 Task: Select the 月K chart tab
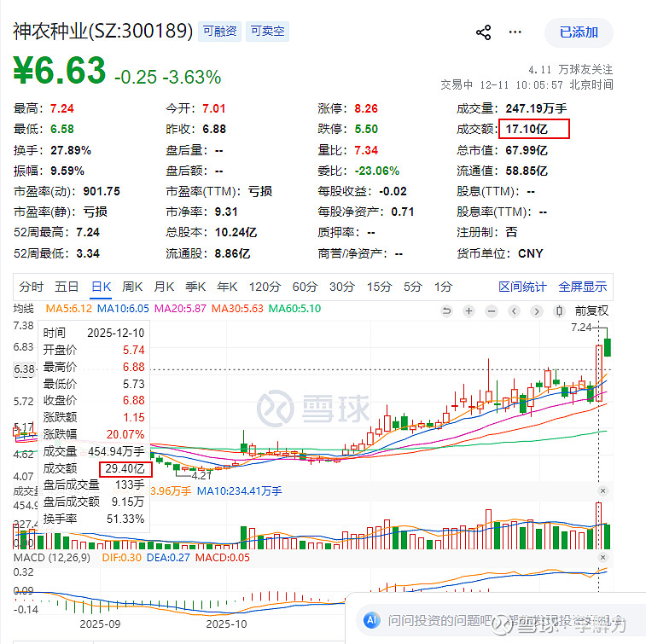(x=164, y=287)
